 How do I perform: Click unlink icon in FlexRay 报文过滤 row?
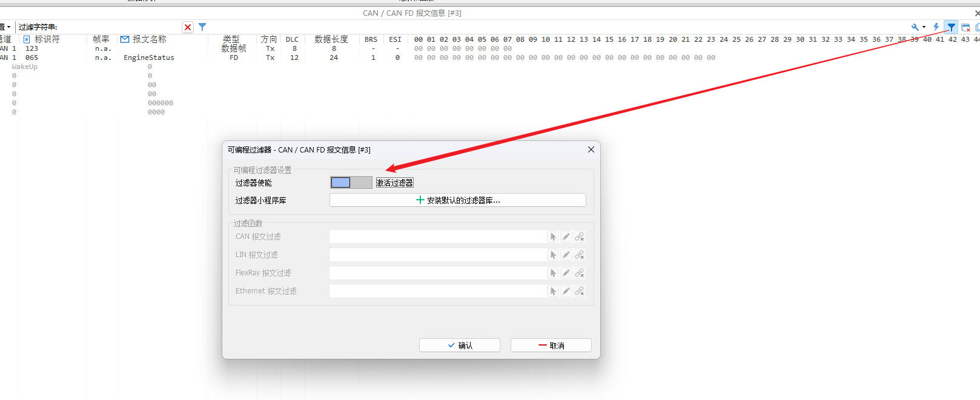click(580, 273)
